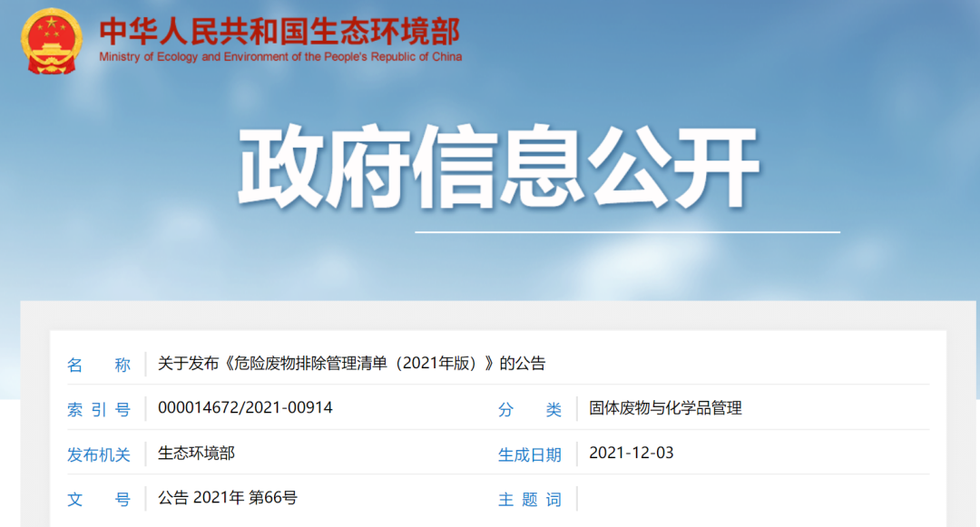This screenshot has width=980, height=527.
Task: Click the national emblem logo
Action: (x=51, y=41)
